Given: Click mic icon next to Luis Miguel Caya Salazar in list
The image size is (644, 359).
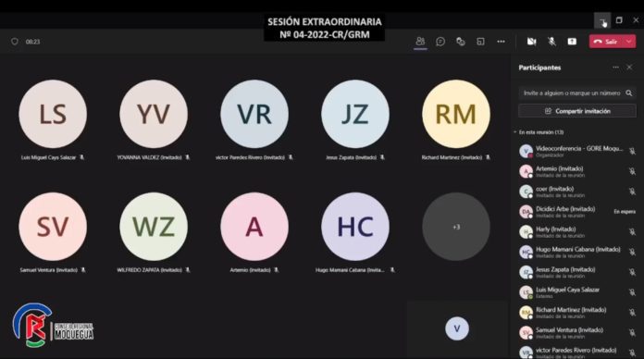Looking at the screenshot, I should pos(632,292).
